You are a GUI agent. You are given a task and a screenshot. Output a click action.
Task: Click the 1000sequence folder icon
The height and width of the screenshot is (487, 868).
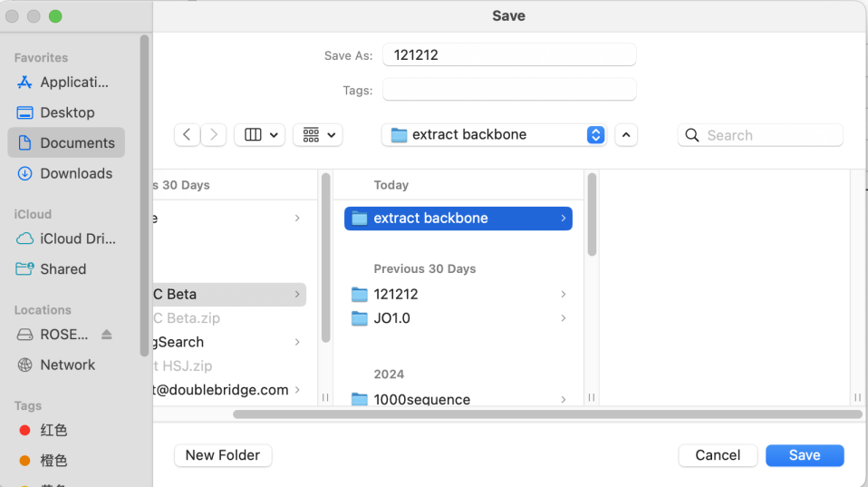[x=360, y=399]
